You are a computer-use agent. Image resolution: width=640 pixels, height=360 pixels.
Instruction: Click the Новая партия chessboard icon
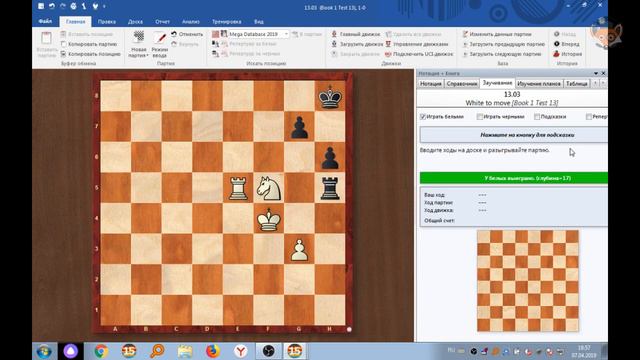tap(139, 37)
